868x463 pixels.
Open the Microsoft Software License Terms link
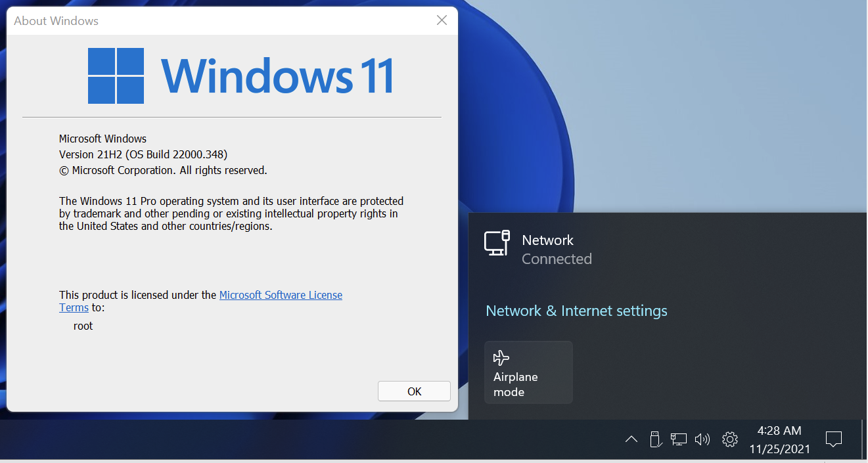pyautogui.click(x=281, y=294)
